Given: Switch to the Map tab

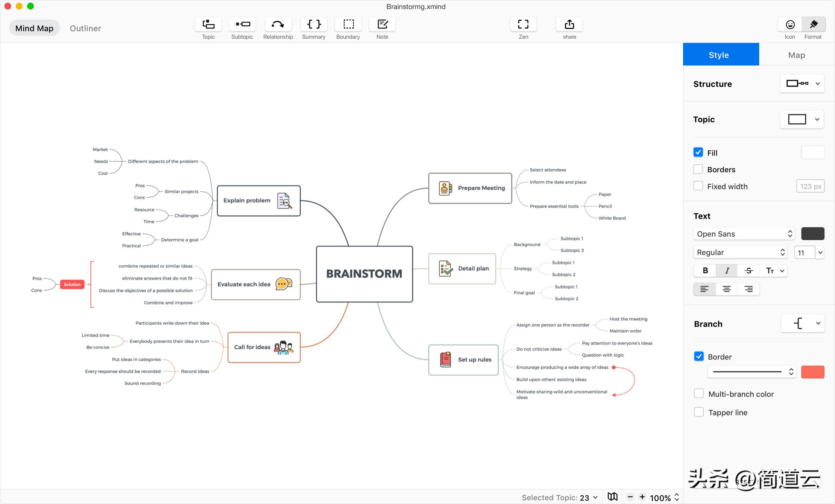Looking at the screenshot, I should point(796,55).
